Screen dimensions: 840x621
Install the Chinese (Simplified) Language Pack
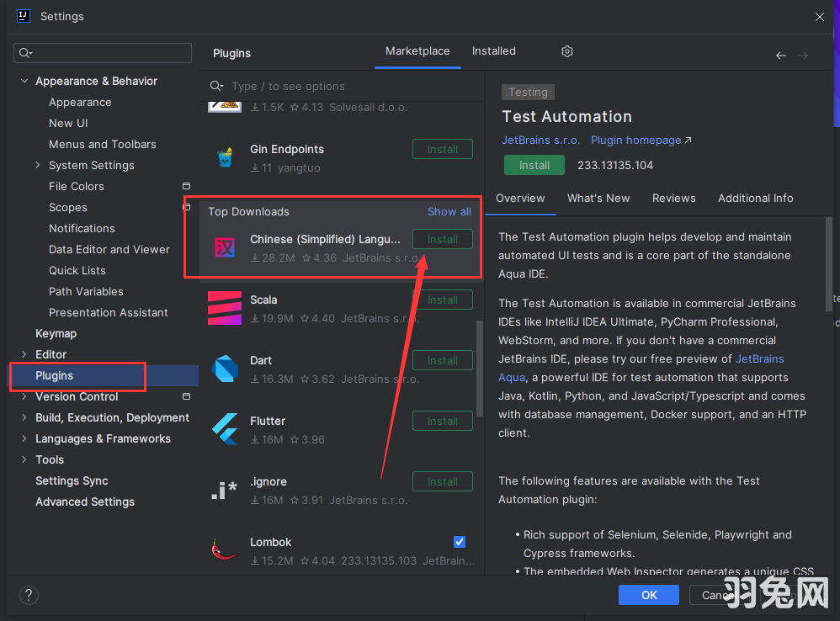point(443,239)
